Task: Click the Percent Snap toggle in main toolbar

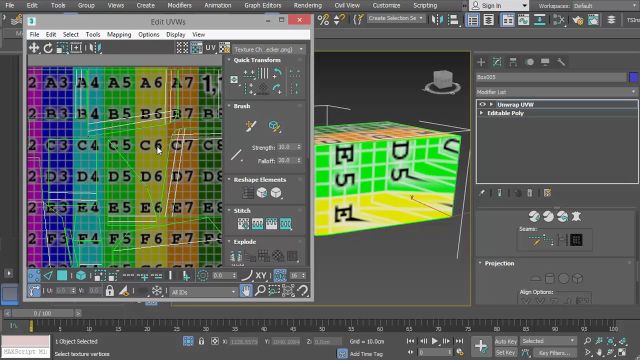Action: (323, 20)
